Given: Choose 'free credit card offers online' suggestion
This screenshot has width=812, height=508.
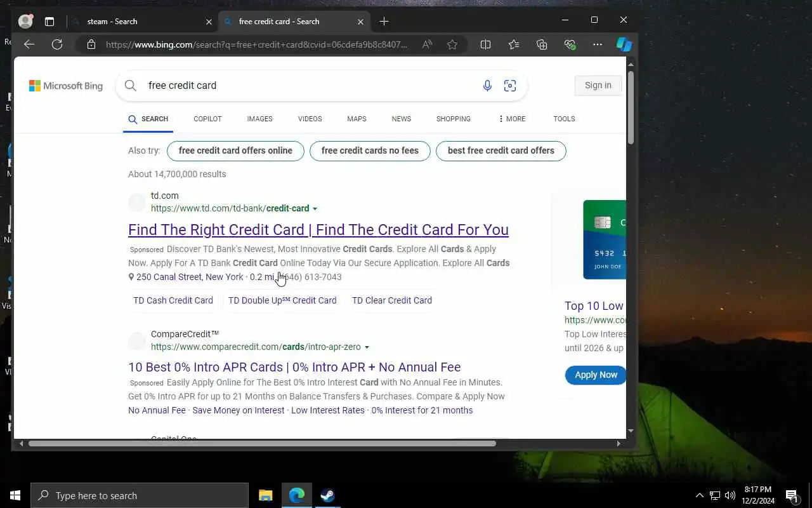Looking at the screenshot, I should (235, 151).
